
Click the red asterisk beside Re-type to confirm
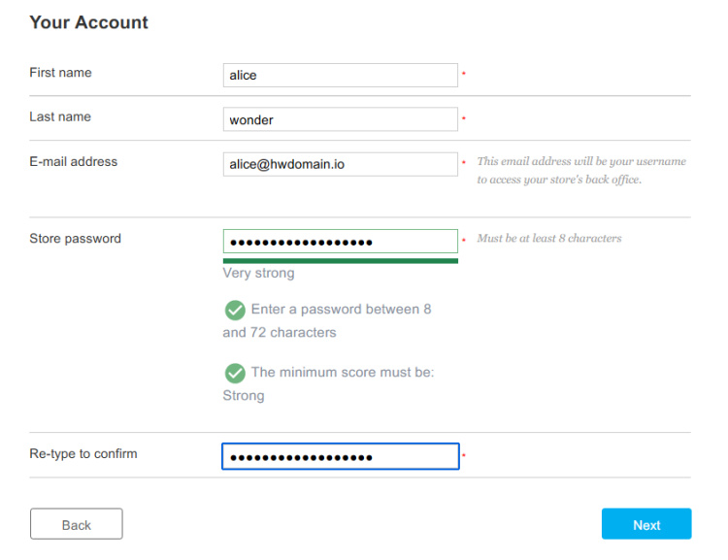click(464, 456)
